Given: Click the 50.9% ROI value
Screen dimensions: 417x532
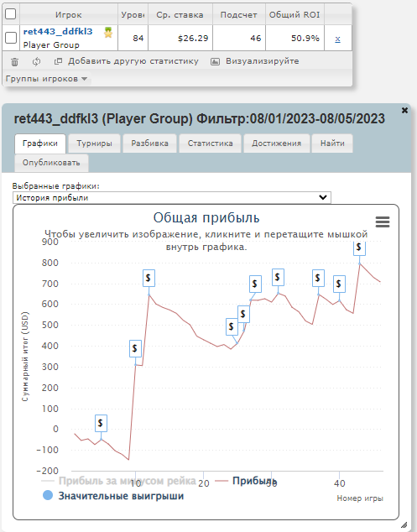Looking at the screenshot, I should 305,39.
